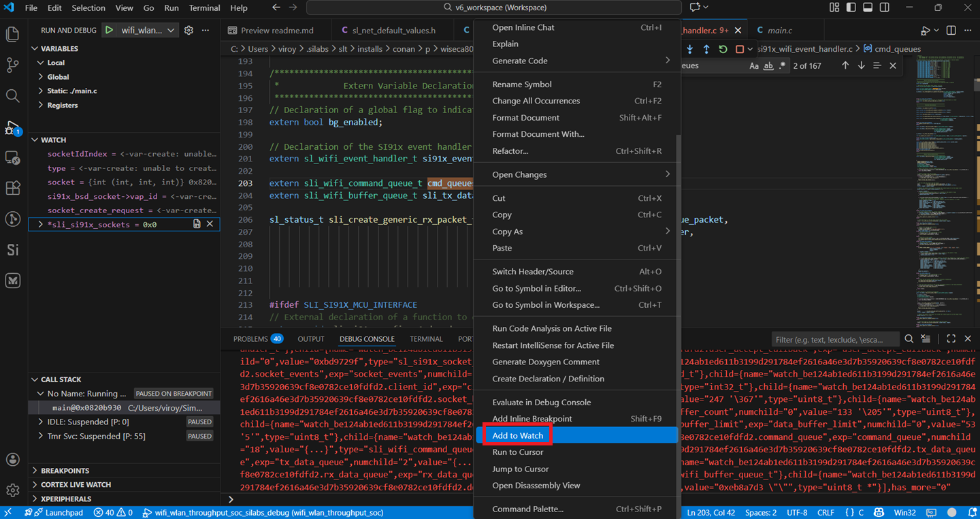The width and height of the screenshot is (980, 519).
Task: Select Add to Watch from the menu
Action: click(517, 435)
